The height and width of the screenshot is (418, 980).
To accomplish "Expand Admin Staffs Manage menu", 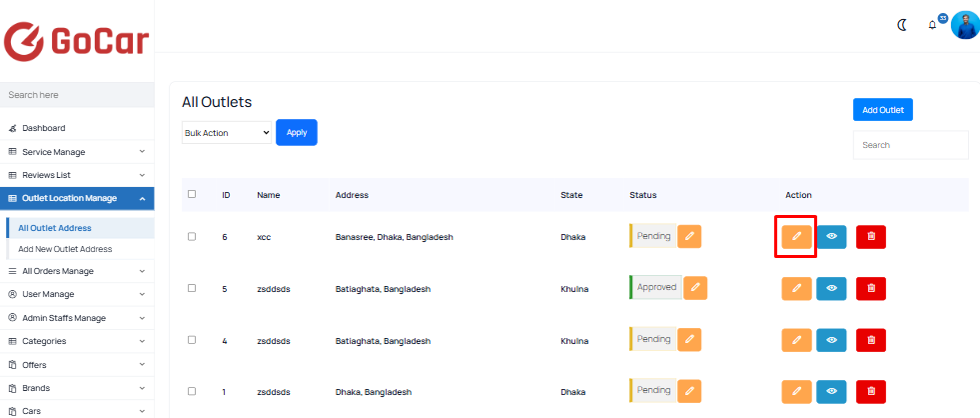I will coord(77,318).
